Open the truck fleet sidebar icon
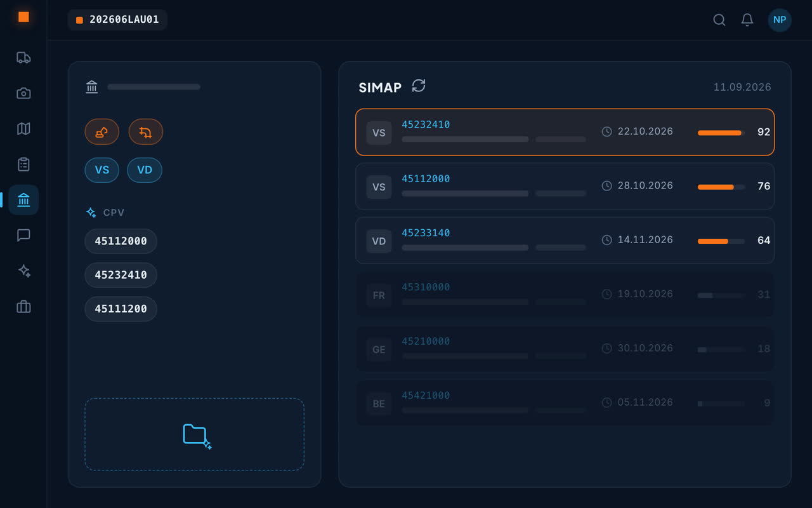The image size is (812, 508). pyautogui.click(x=23, y=58)
